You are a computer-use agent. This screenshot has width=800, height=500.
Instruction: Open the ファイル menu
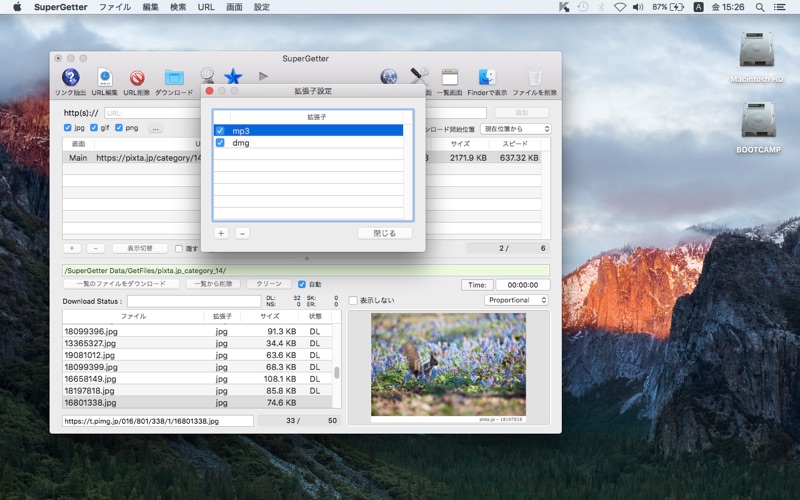point(115,7)
